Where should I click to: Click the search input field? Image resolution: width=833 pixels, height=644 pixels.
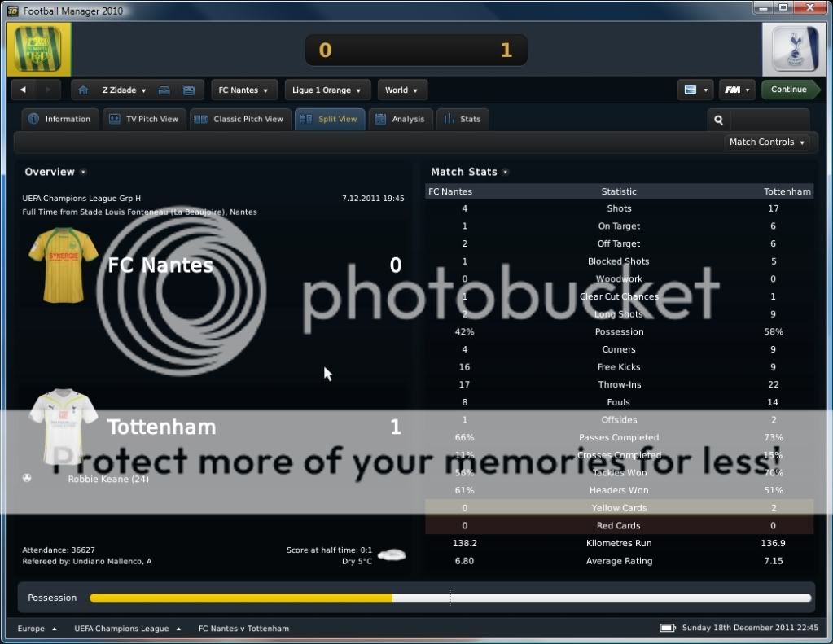(x=769, y=120)
